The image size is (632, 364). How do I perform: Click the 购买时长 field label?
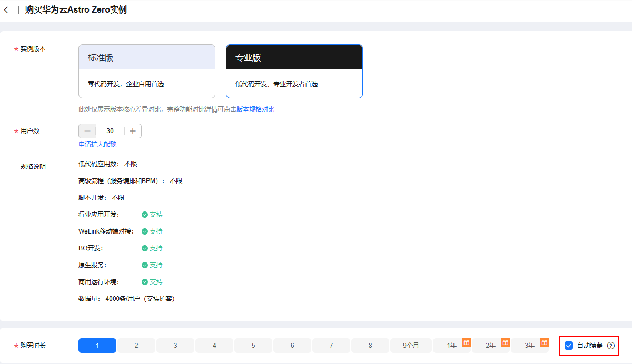pos(33,346)
